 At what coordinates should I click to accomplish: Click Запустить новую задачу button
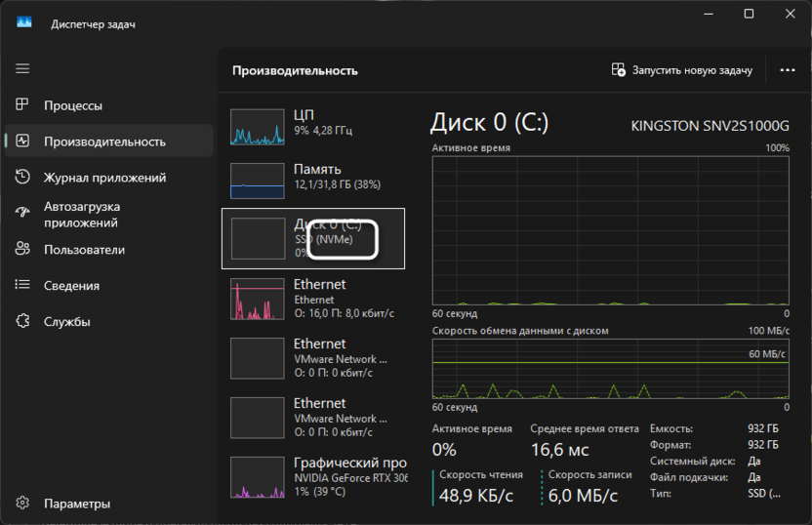pyautogui.click(x=681, y=70)
